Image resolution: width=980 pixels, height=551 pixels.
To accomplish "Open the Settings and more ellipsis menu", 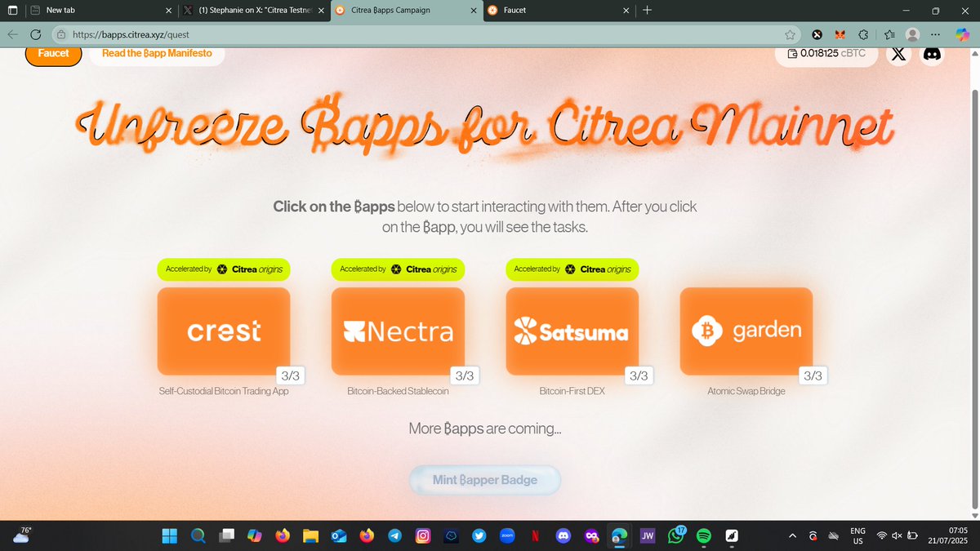I will point(937,34).
